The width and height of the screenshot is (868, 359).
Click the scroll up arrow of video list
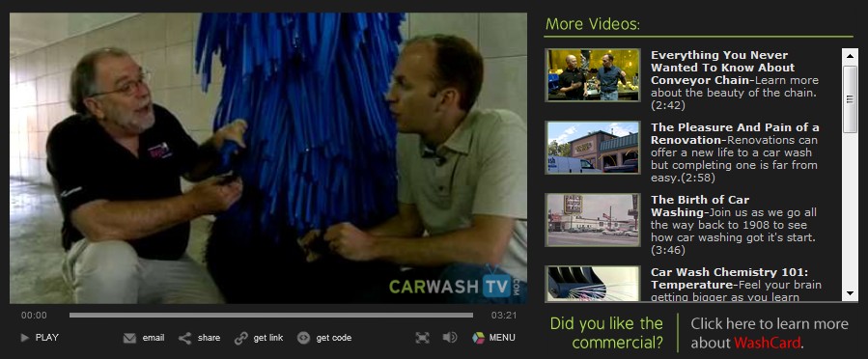coord(850,55)
